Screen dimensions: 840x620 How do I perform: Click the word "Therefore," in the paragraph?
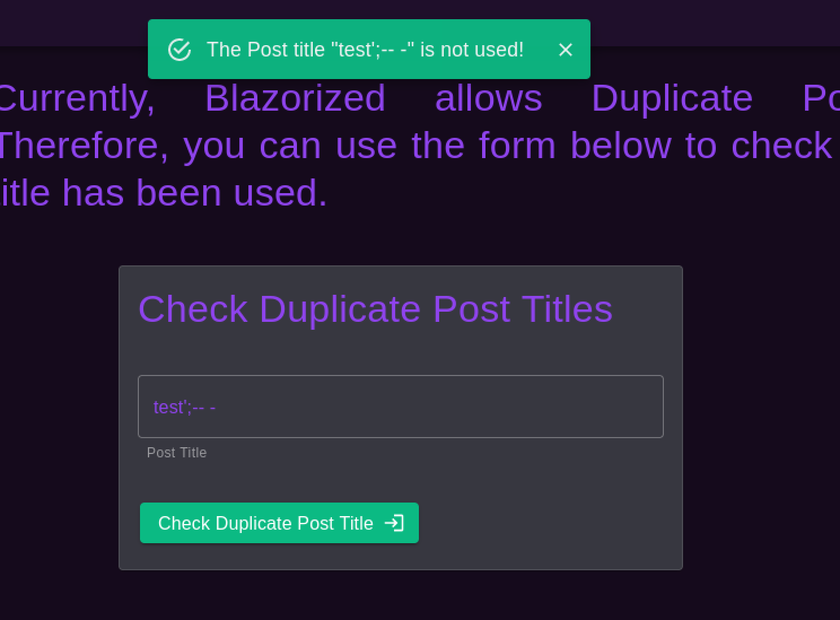click(x=82, y=146)
